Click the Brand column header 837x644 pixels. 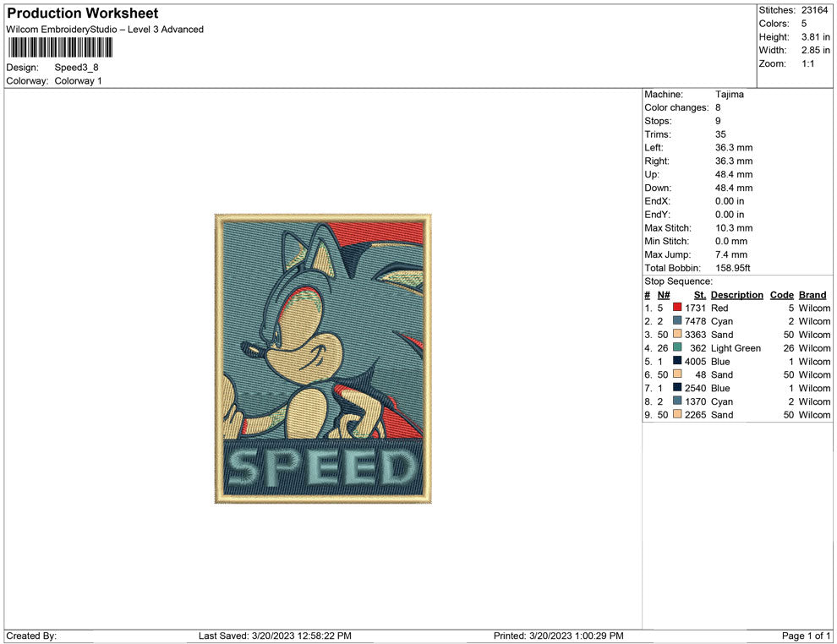click(x=812, y=294)
